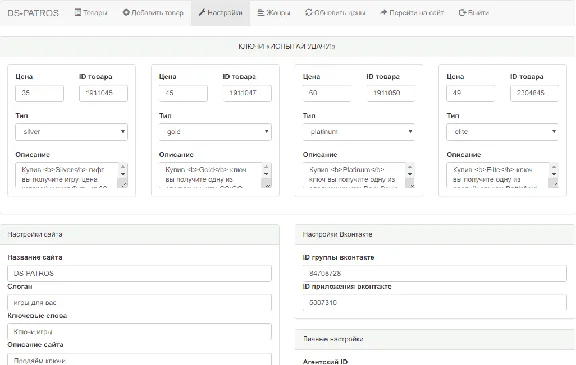Focus the Название сайта field
Viewport: 576px width, 365px height.
140,274
